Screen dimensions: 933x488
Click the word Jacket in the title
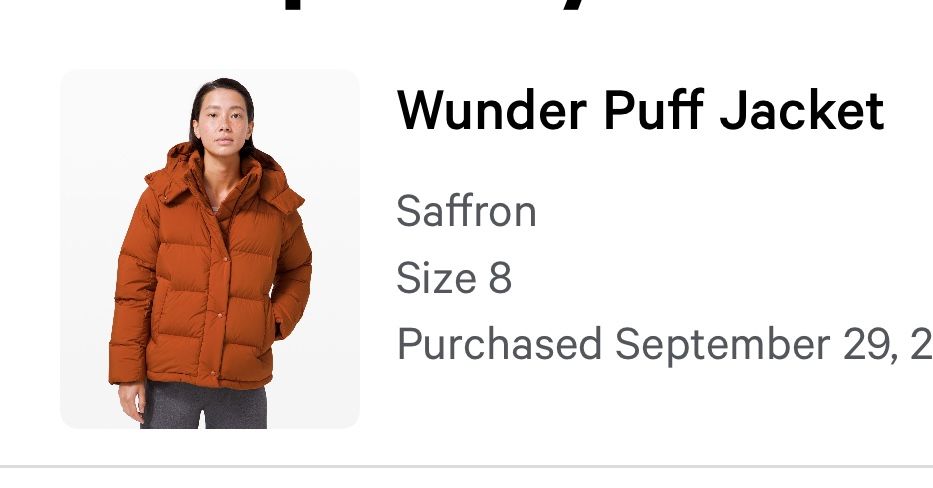802,110
